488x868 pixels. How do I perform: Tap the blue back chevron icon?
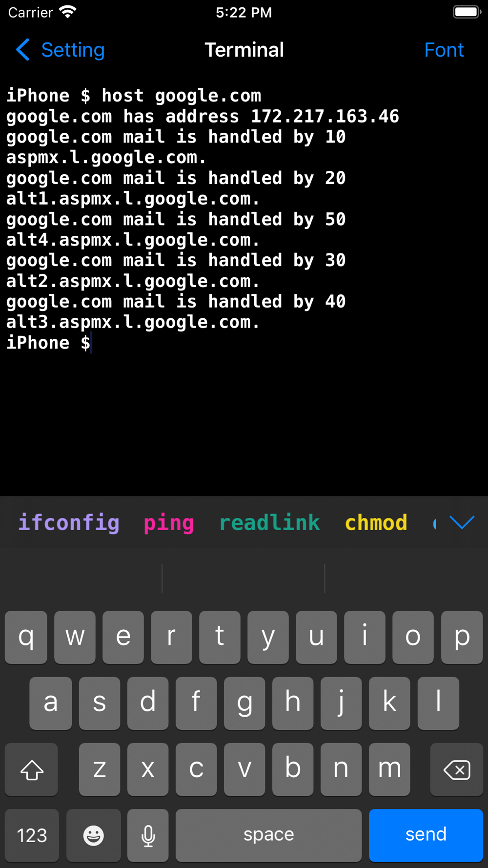click(22, 50)
